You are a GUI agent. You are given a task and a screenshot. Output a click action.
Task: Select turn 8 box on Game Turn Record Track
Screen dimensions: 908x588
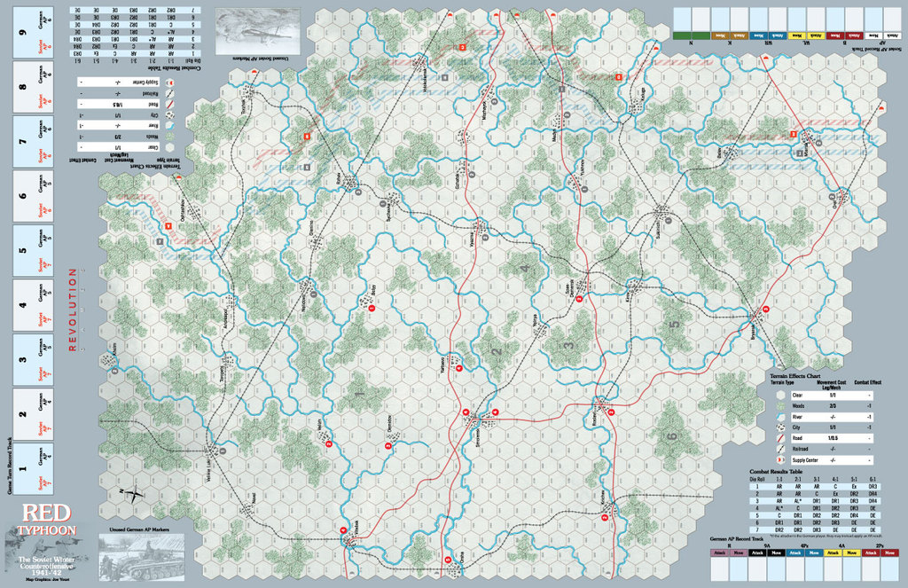[x=34, y=87]
